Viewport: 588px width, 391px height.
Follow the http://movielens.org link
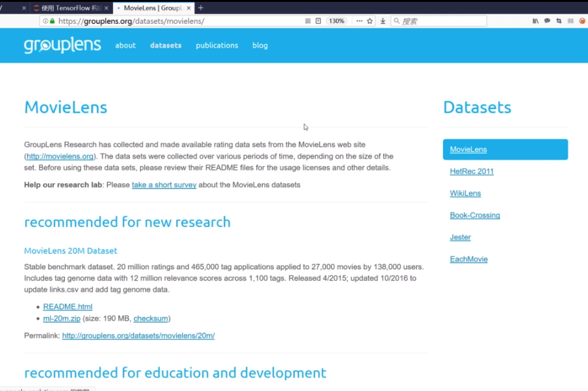(60, 156)
